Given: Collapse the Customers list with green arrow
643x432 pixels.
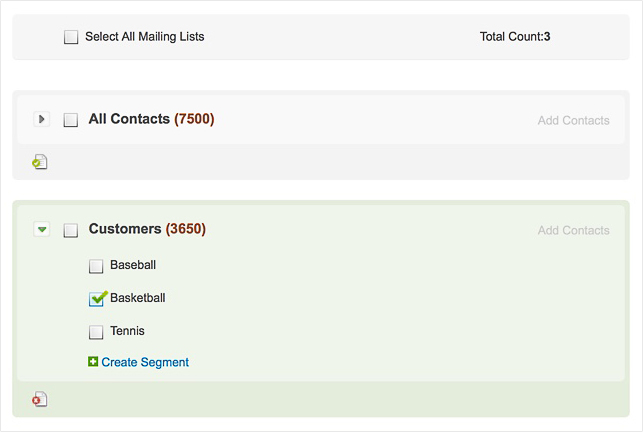Looking at the screenshot, I should 41,229.
